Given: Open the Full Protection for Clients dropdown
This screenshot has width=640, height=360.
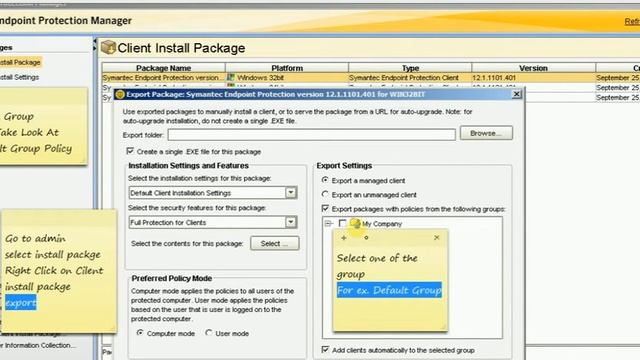Looking at the screenshot, I should click(x=291, y=222).
